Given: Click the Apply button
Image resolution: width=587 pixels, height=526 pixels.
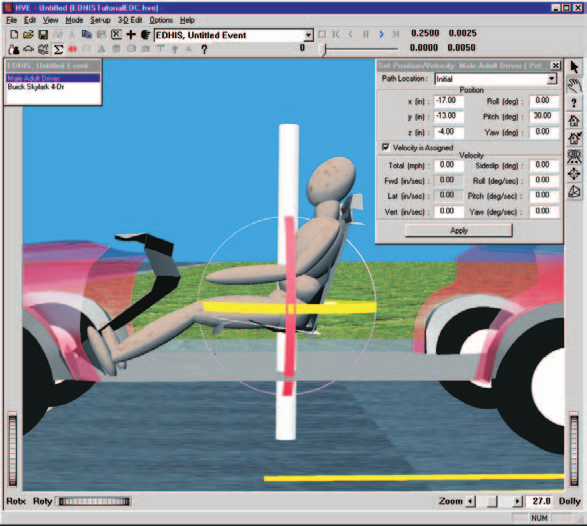Looking at the screenshot, I should 459,230.
